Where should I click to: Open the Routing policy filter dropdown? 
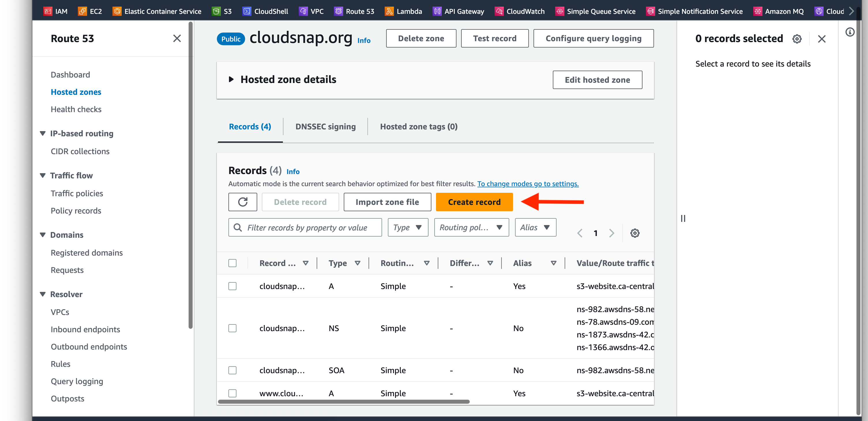(x=471, y=227)
